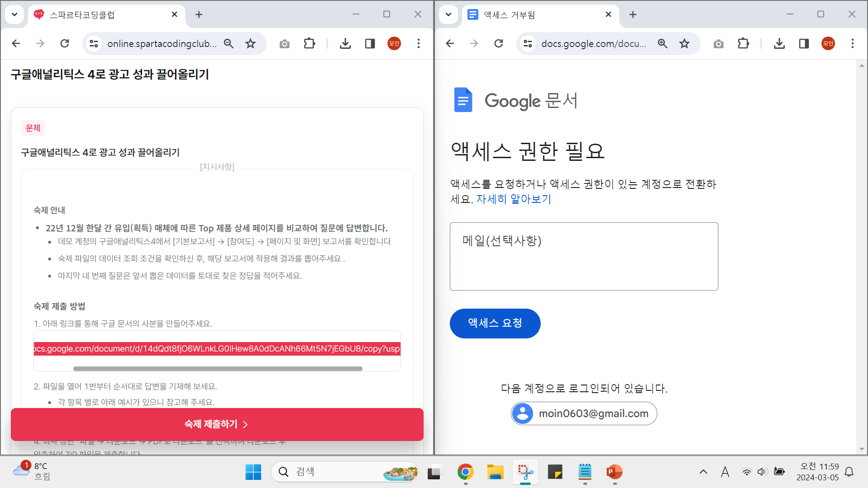
Task: Open site info icon beside online.spartacodingclub URL
Action: point(94,43)
